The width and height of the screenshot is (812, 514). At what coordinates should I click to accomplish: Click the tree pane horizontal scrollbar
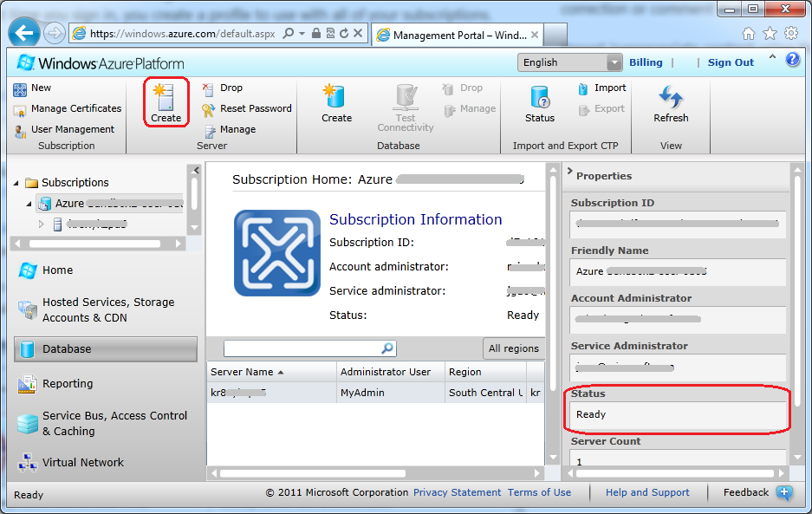point(95,244)
